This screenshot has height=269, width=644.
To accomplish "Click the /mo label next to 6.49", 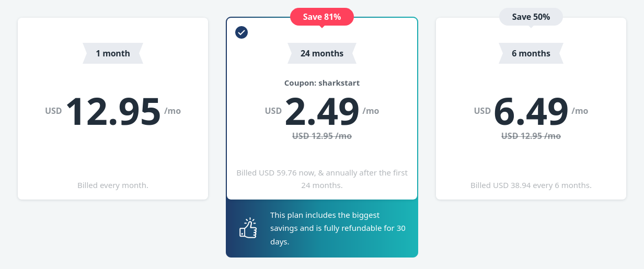I will point(580,111).
